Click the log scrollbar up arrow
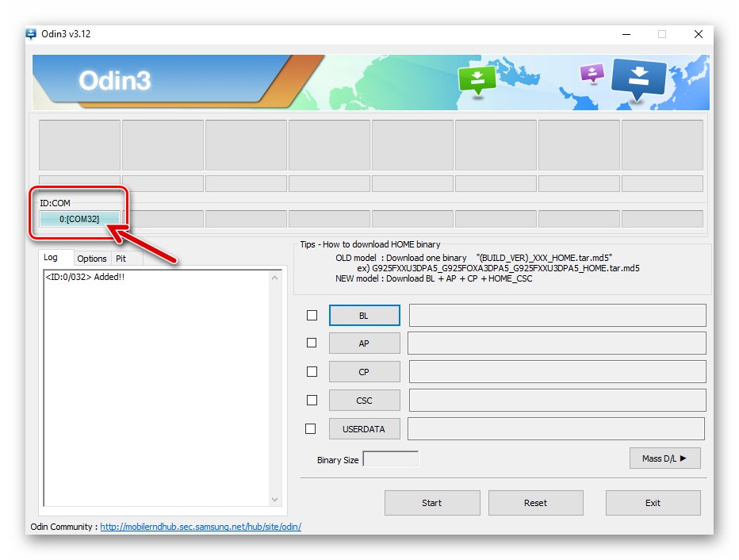The width and height of the screenshot is (739, 560). tap(275, 278)
